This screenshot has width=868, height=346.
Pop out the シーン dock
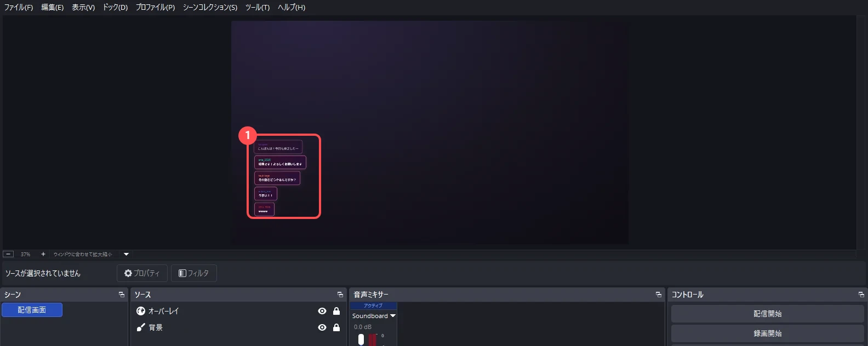tap(122, 295)
